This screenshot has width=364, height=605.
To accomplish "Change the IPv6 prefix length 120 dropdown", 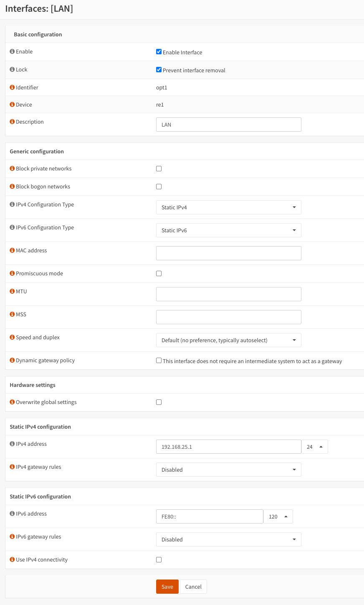I will pos(278,516).
